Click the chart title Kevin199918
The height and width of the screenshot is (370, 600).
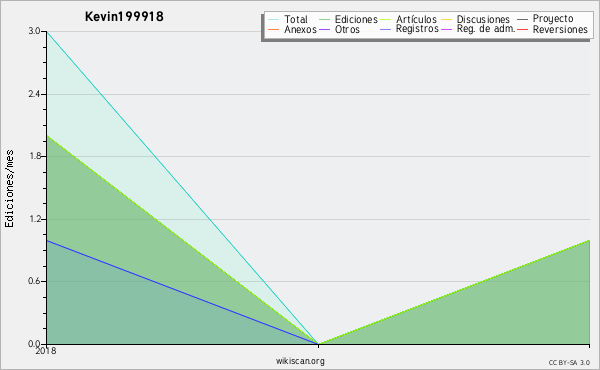pos(124,16)
